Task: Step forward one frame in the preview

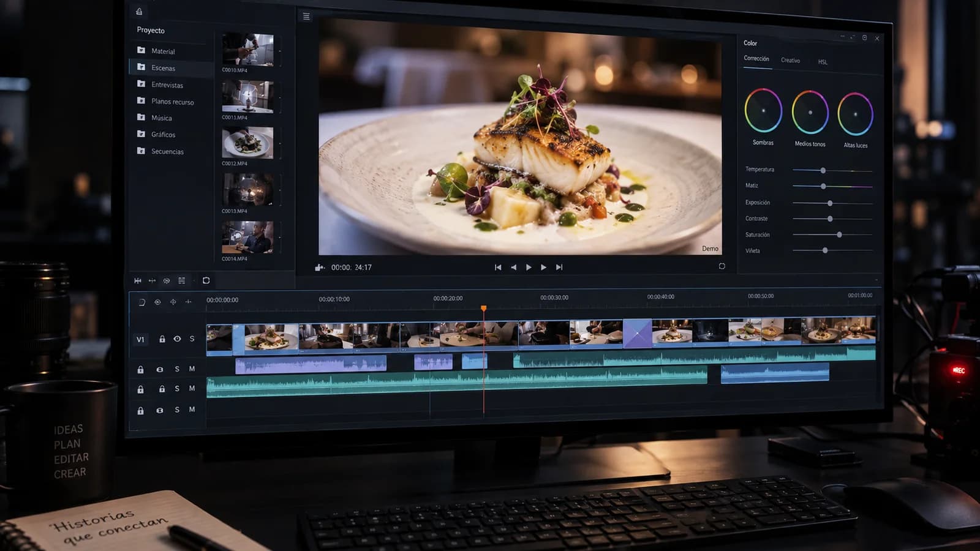Action: tap(543, 268)
